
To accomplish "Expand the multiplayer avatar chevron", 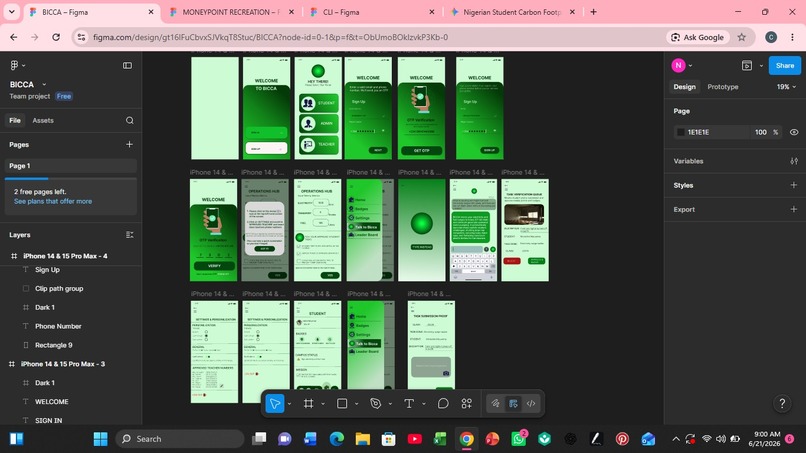I will [690, 65].
